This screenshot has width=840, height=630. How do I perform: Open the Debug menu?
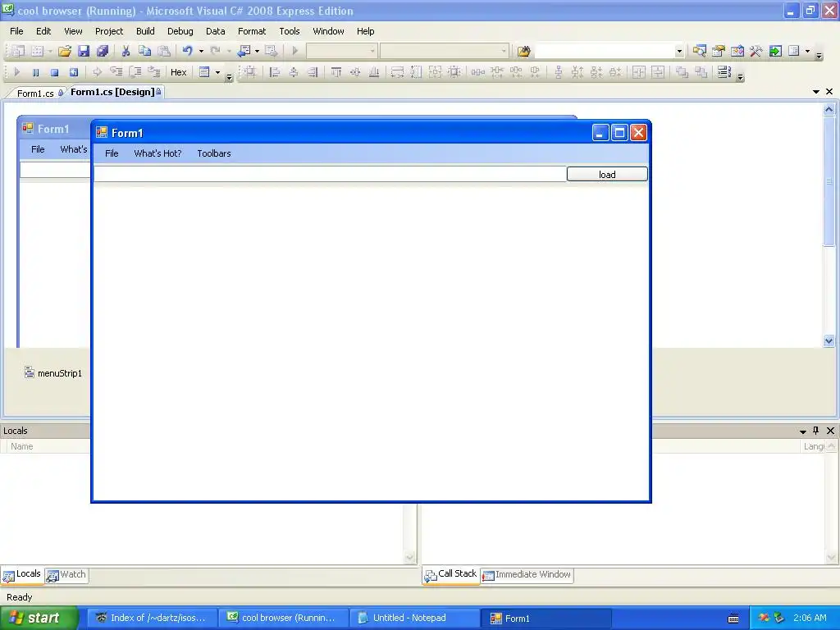[180, 31]
